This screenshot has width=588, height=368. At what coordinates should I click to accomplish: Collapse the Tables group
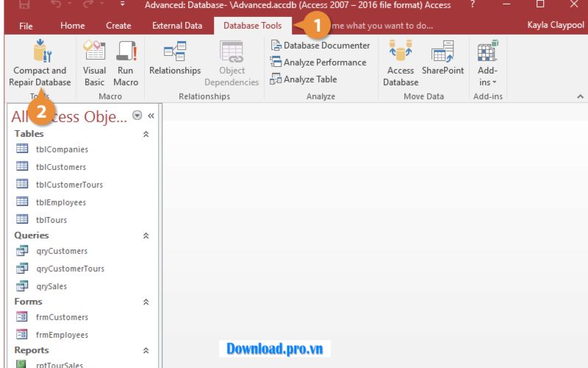(146, 134)
